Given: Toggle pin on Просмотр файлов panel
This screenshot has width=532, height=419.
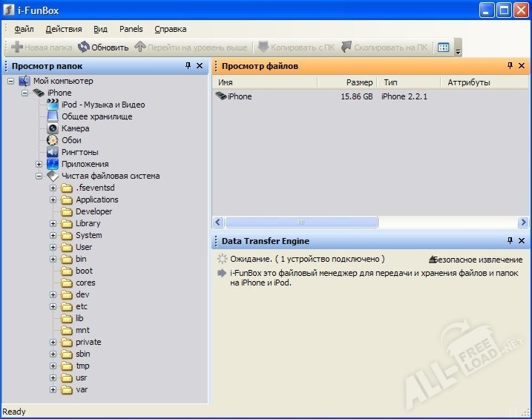Looking at the screenshot, I should [510, 66].
